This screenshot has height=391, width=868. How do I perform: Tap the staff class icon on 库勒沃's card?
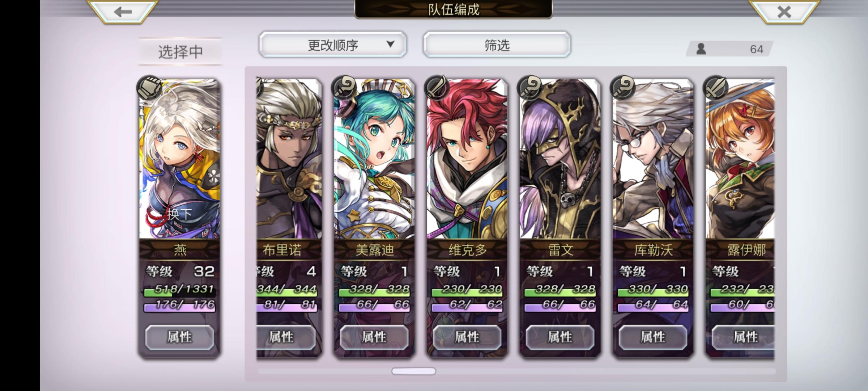(622, 88)
